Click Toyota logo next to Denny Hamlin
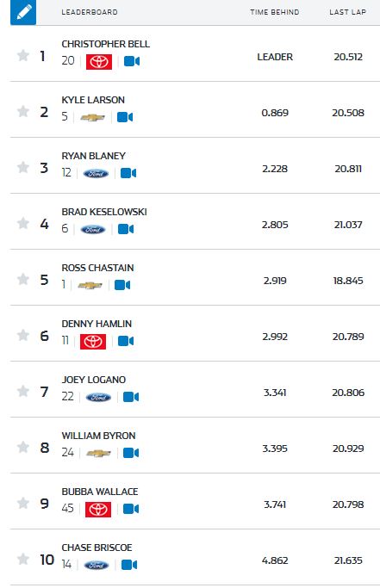This screenshot has width=380, height=588. click(x=93, y=341)
